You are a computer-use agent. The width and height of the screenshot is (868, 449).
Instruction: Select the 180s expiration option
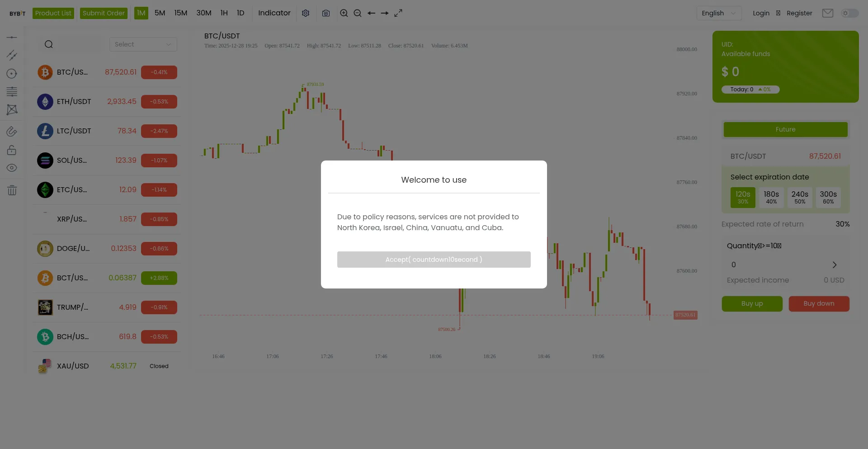[x=771, y=197]
